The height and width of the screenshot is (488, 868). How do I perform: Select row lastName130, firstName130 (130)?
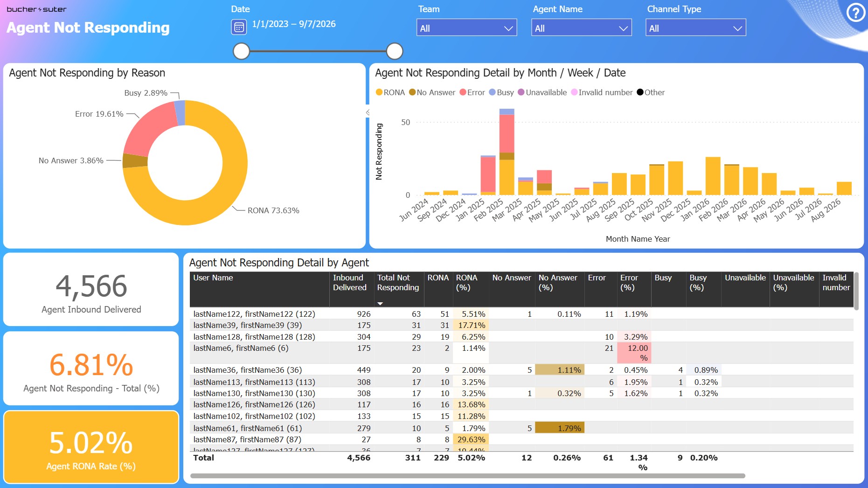click(x=521, y=393)
